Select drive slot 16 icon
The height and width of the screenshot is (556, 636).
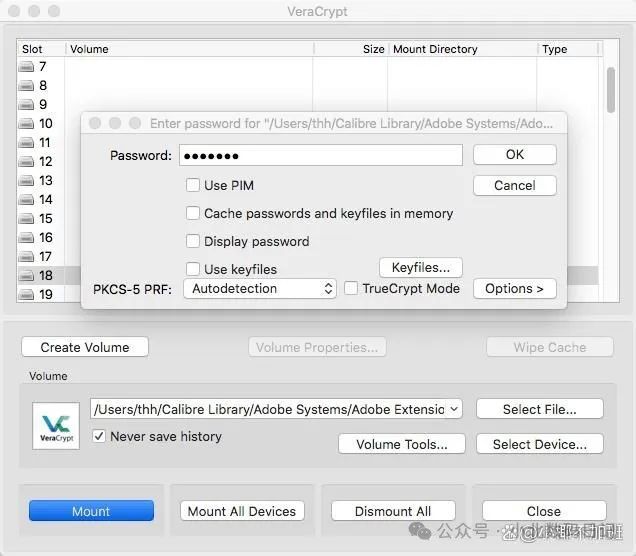(x=26, y=237)
